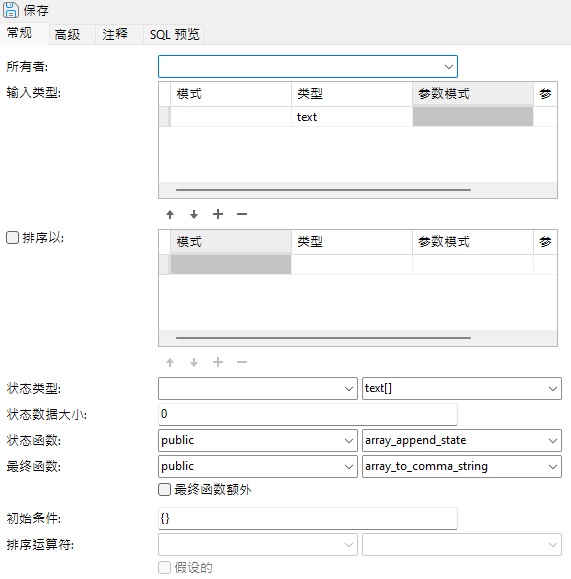Expand the text[] state type dropdown
The height and width of the screenshot is (579, 571).
pos(462,388)
